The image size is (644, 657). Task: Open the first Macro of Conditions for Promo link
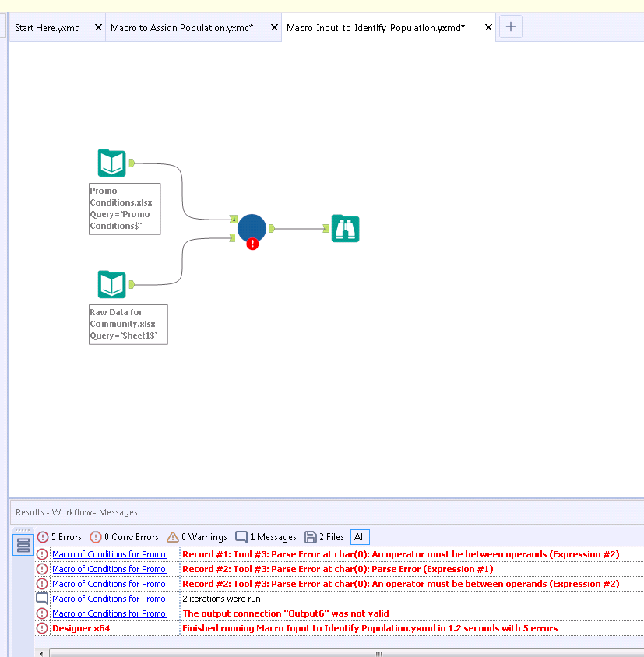(x=108, y=553)
